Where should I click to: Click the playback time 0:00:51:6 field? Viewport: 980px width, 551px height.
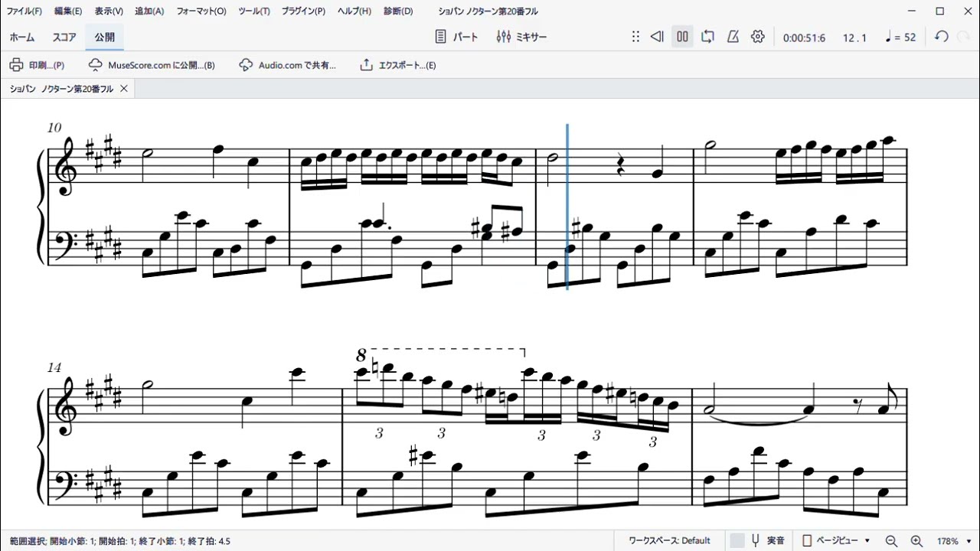click(x=804, y=37)
